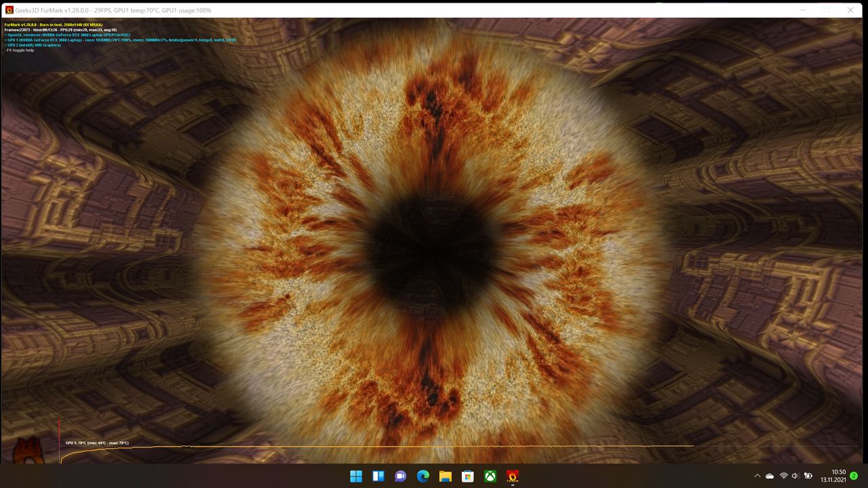Open the clock showing 10:50 13.11.2021
Image resolution: width=868 pixels, height=488 pixels.
pos(833,476)
